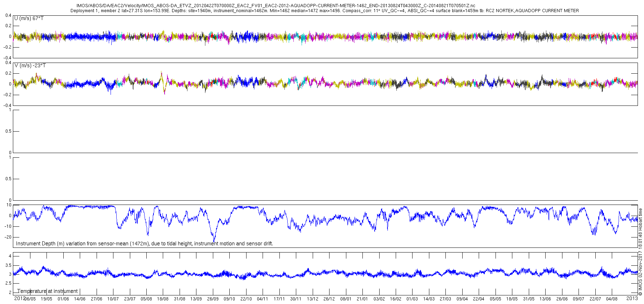The image size is (644, 304).
Task: Select the 22/04 date tick label
Action: 479,299
